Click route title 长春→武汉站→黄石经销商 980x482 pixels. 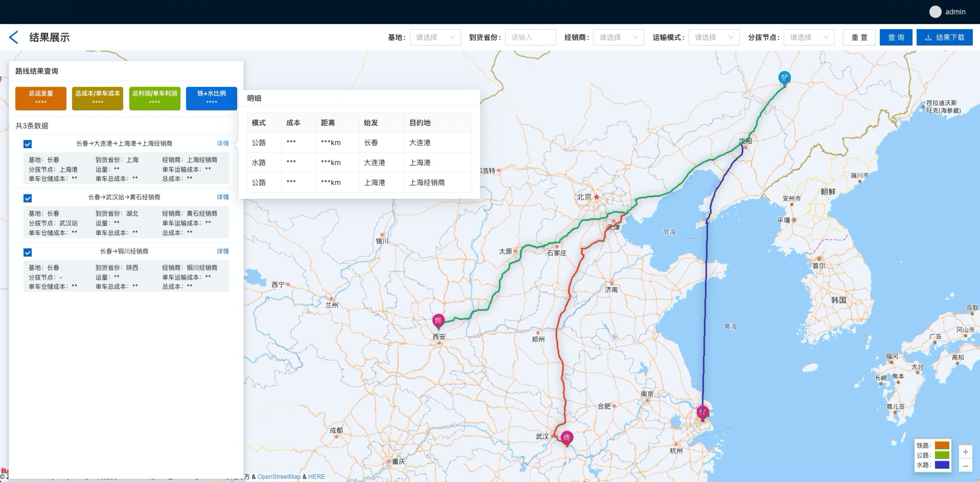124,197
